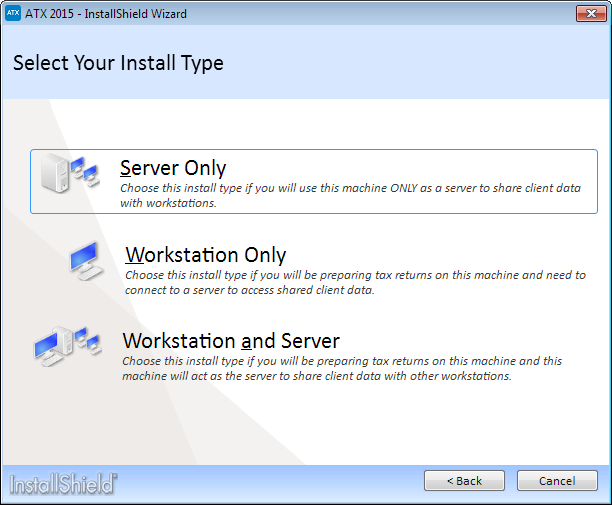Click the Workstation Only description text
The height and width of the screenshot is (505, 612).
coord(355,283)
